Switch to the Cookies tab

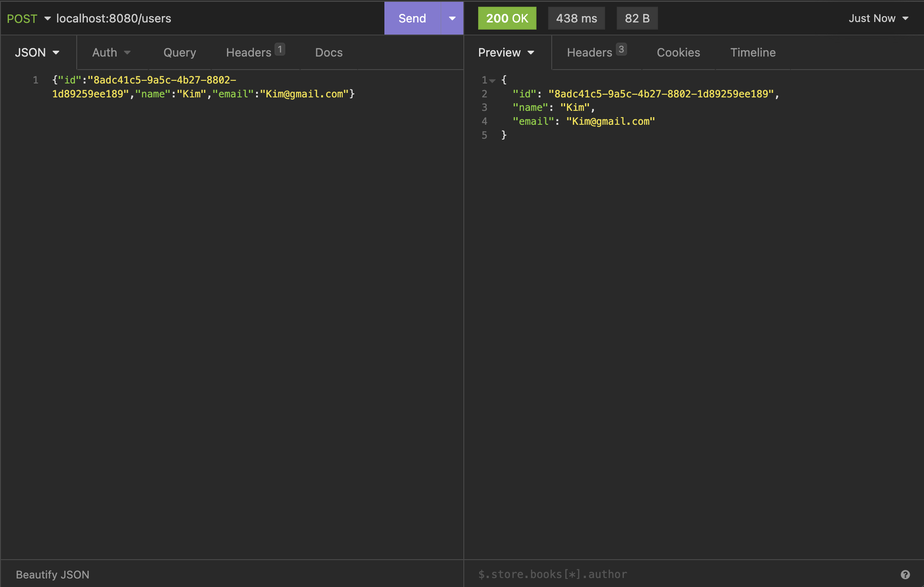678,53
